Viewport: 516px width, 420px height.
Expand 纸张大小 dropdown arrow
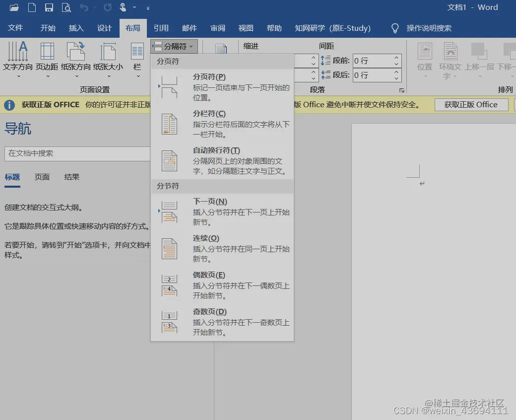tap(109, 76)
